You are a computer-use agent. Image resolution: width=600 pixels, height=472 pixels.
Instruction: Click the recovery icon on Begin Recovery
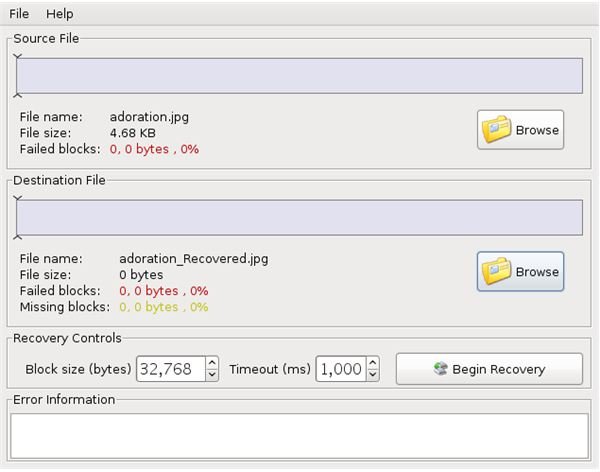[x=440, y=369]
